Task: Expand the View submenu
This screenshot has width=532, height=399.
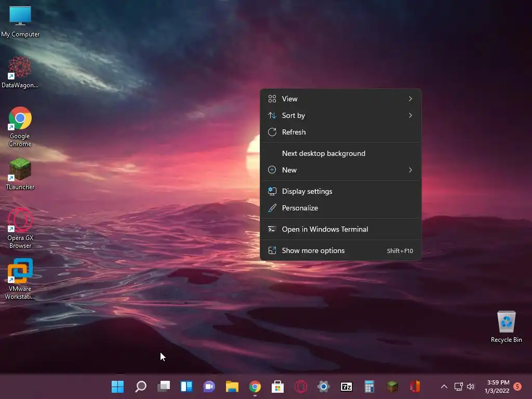Action: [x=341, y=99]
